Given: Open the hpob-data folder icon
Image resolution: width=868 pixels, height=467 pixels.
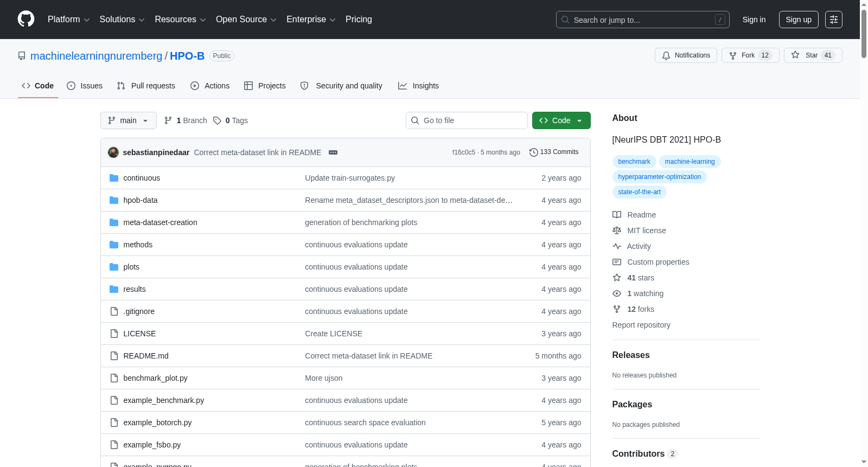Looking at the screenshot, I should pos(114,200).
